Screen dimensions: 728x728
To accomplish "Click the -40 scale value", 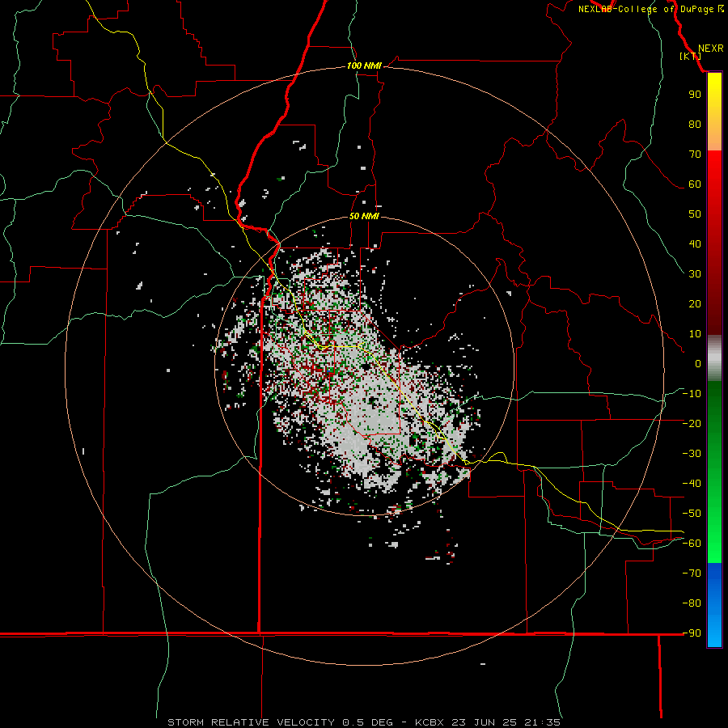I will [x=692, y=484].
